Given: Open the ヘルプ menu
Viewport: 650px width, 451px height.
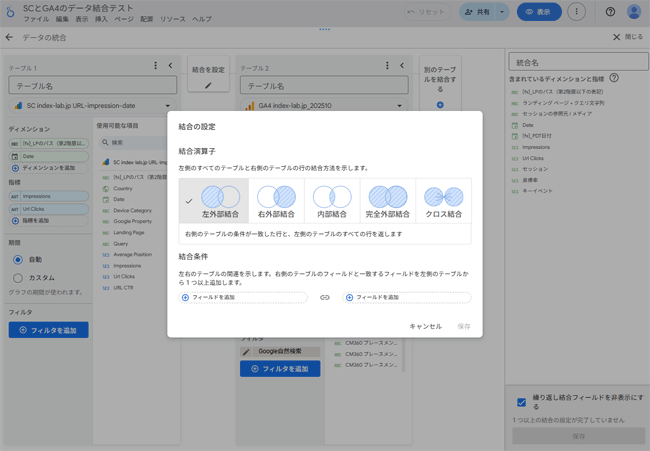Looking at the screenshot, I should coord(202,19).
